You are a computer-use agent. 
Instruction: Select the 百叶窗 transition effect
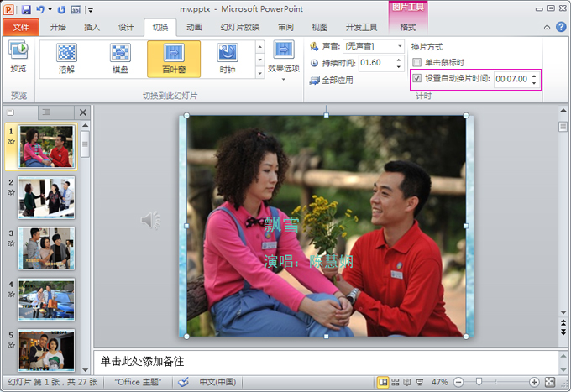(x=174, y=59)
